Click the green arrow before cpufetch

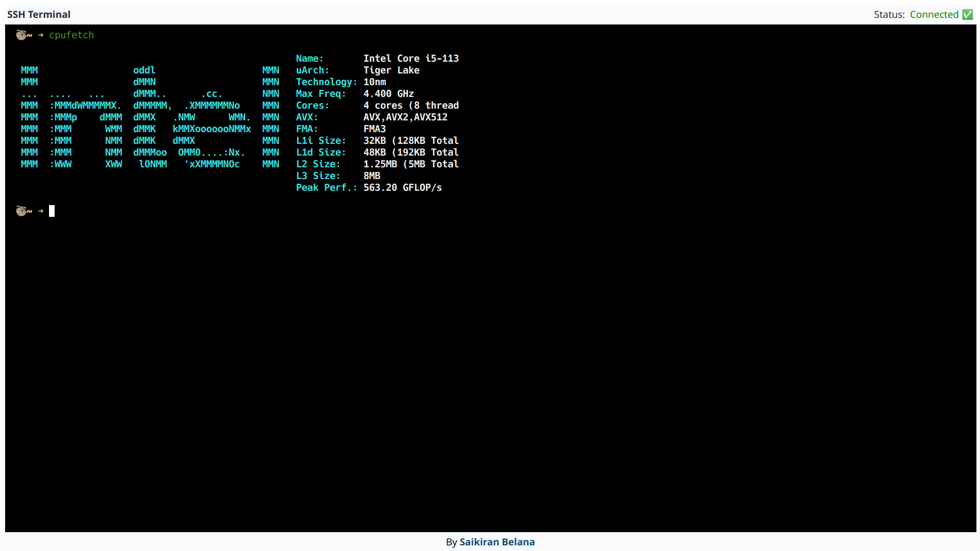(x=41, y=35)
